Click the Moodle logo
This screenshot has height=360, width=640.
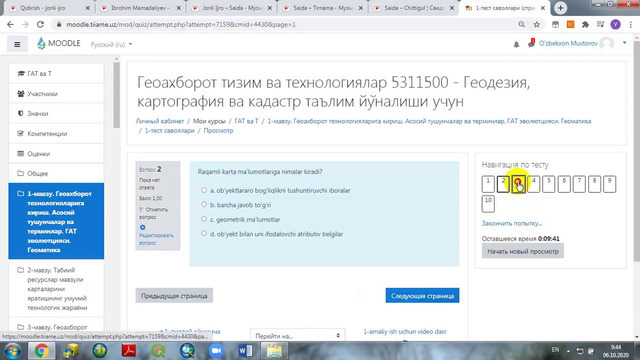tap(58, 43)
